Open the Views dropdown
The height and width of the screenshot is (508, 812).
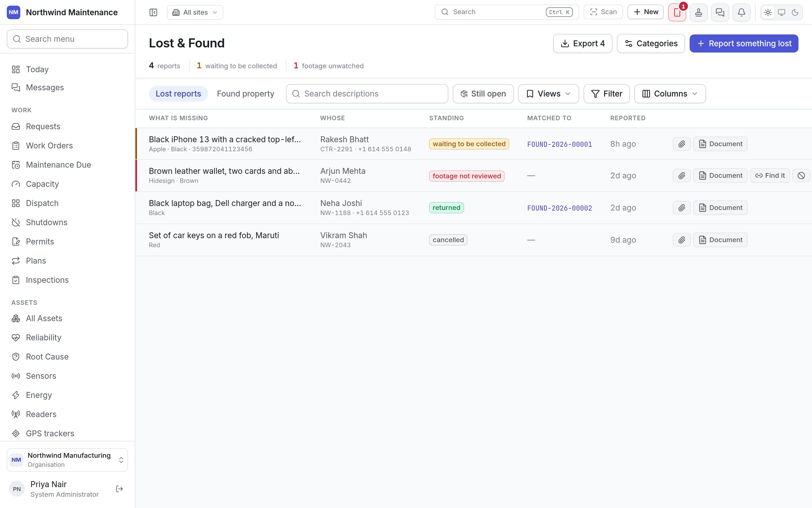(548, 94)
